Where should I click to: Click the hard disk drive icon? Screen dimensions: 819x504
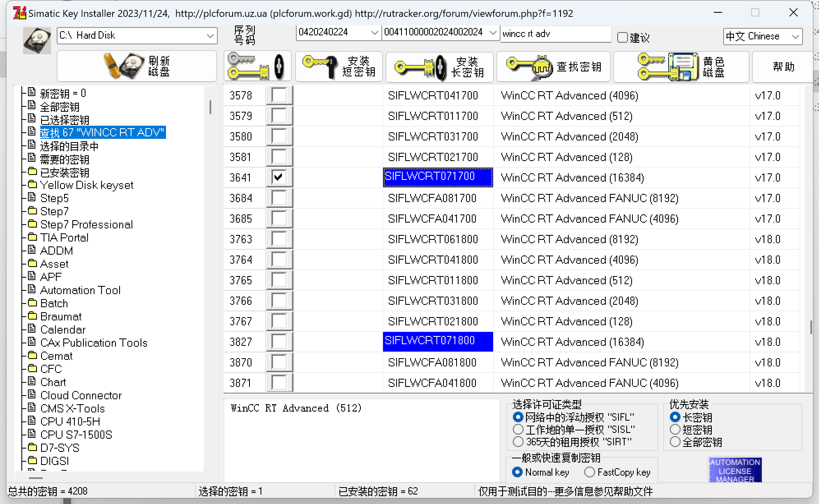pyautogui.click(x=37, y=40)
